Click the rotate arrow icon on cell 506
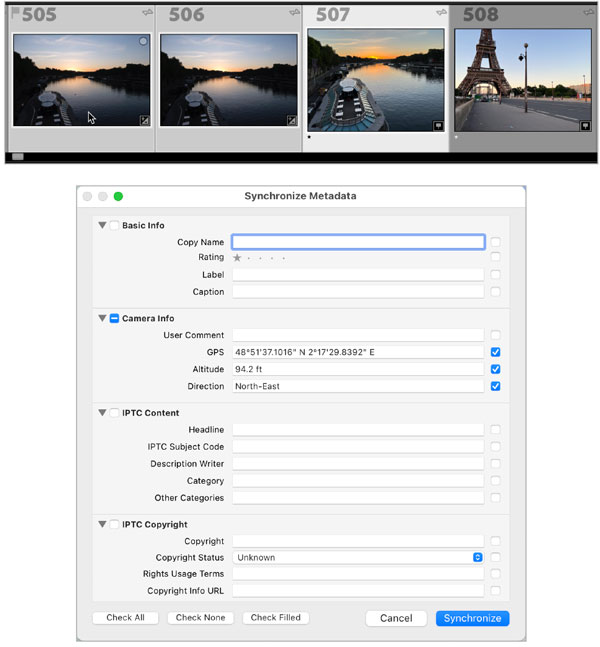 click(x=294, y=13)
